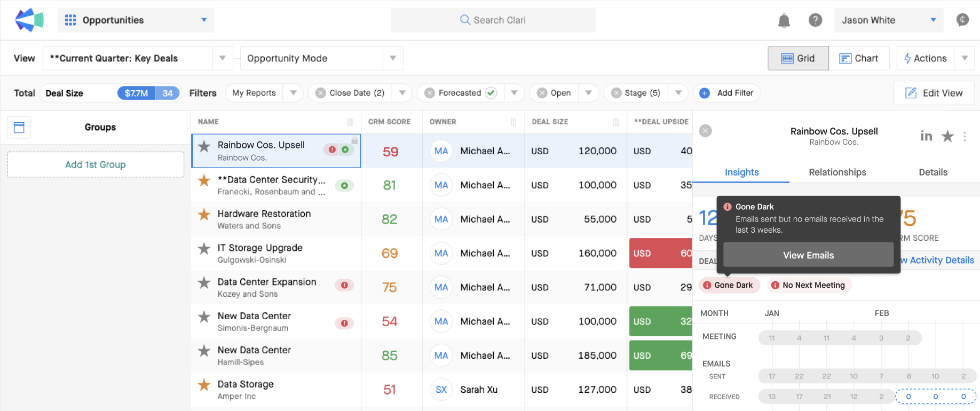The image size is (980, 411).
Task: Click the blue plus Add Filter icon
Action: click(x=705, y=93)
